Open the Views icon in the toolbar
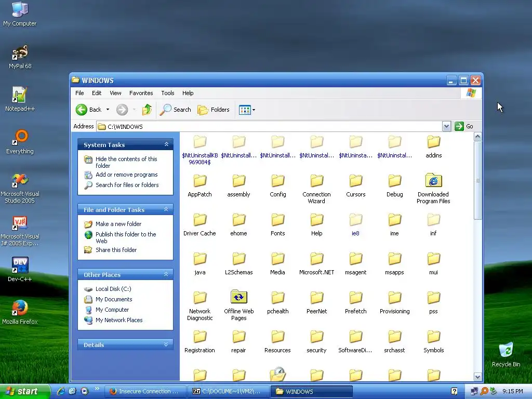Viewport: 532px width, 399px height. tap(244, 110)
